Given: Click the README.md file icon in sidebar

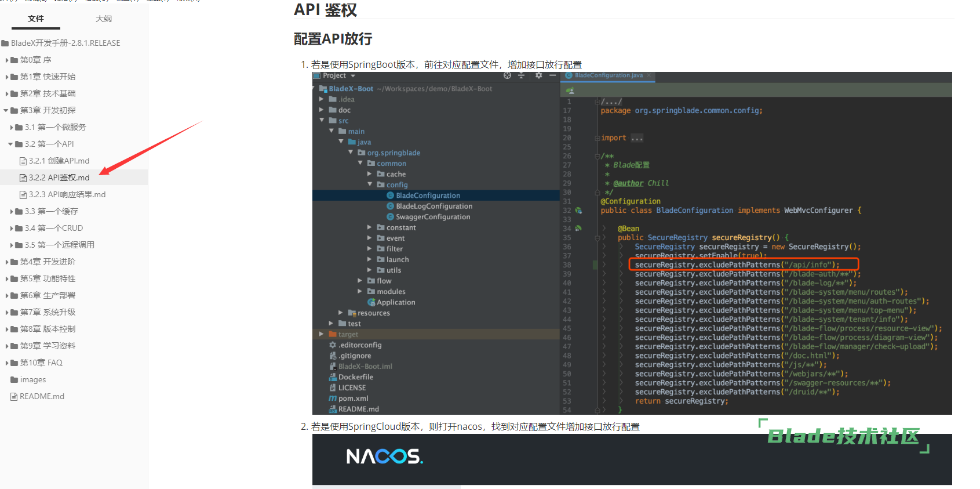Looking at the screenshot, I should [x=14, y=396].
